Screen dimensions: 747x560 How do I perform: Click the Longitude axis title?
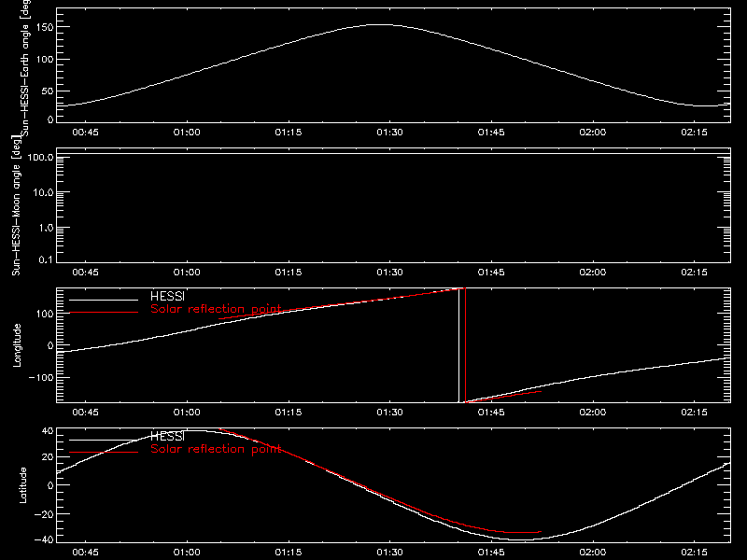[17, 345]
